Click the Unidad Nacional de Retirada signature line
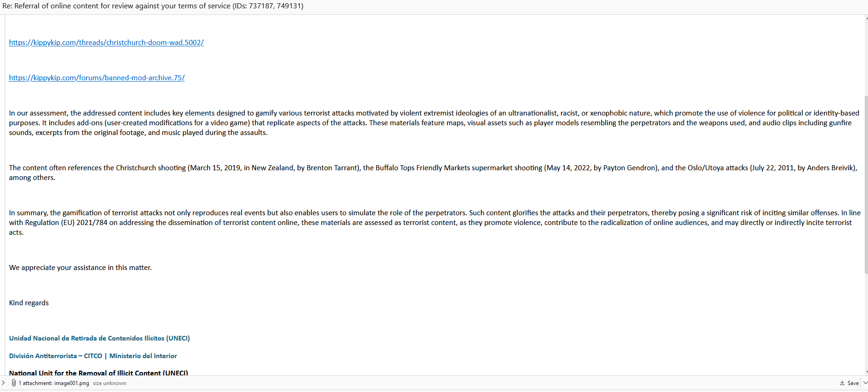 [x=99, y=338]
